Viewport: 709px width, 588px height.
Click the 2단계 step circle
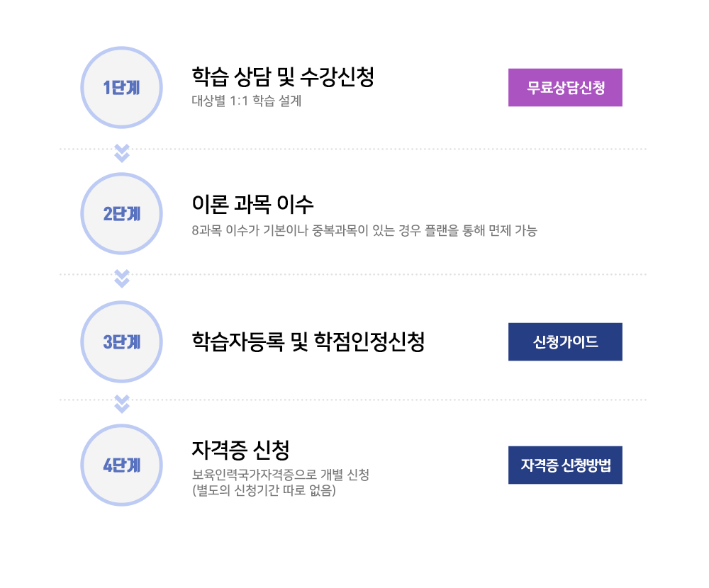coord(122,214)
